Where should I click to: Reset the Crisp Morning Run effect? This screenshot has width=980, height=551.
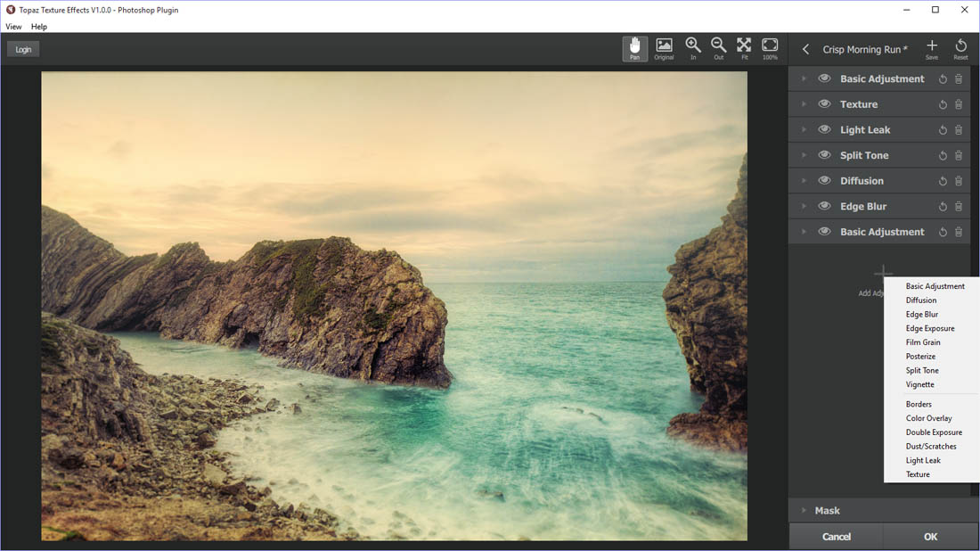(960, 49)
